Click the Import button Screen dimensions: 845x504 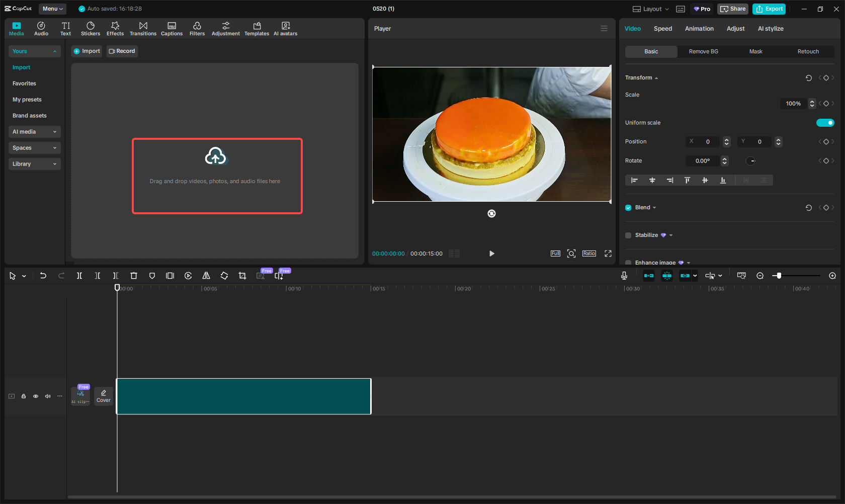pos(87,51)
